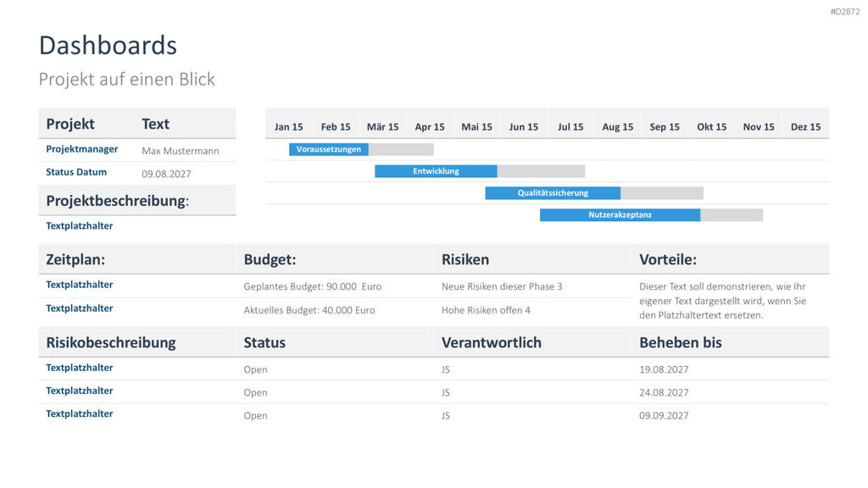The height and width of the screenshot is (488, 868).
Task: Click the slide ID #D2872
Action: click(845, 12)
